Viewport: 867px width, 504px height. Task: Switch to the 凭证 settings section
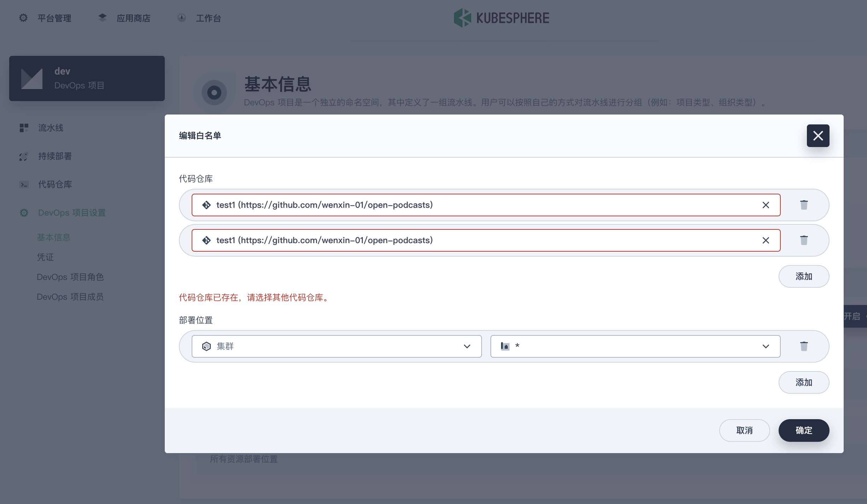46,257
